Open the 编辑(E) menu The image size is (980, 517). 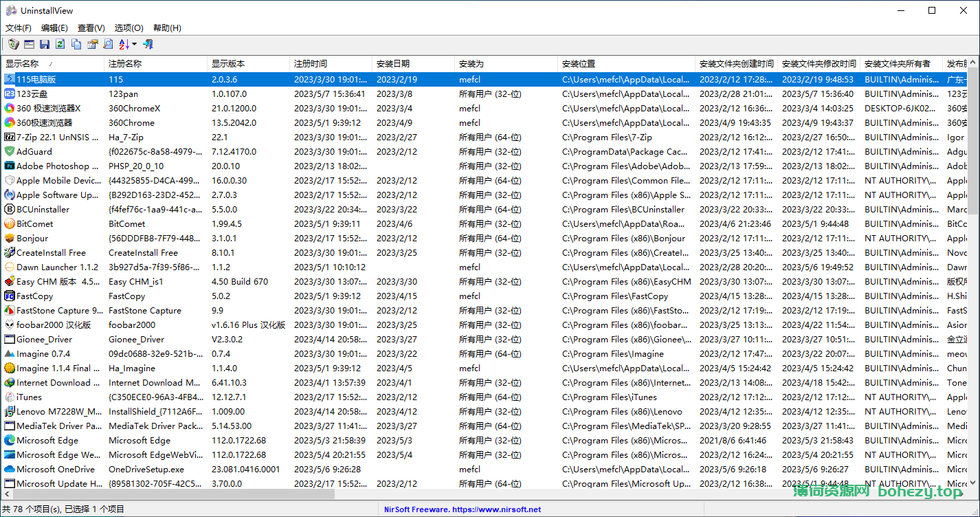pos(54,28)
